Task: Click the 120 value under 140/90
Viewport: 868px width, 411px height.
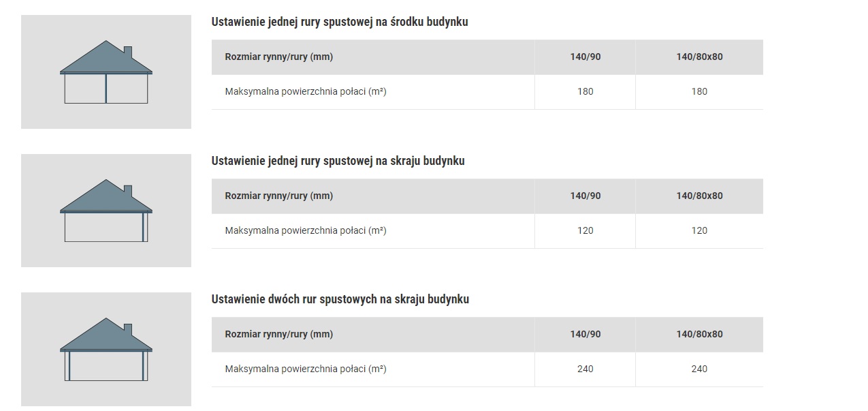Action: pyautogui.click(x=585, y=230)
